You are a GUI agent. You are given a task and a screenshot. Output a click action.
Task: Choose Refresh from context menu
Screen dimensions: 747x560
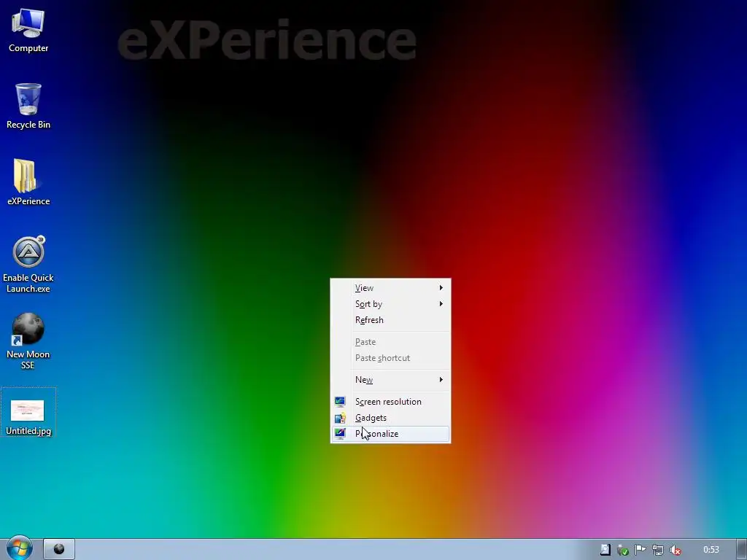[390, 320]
